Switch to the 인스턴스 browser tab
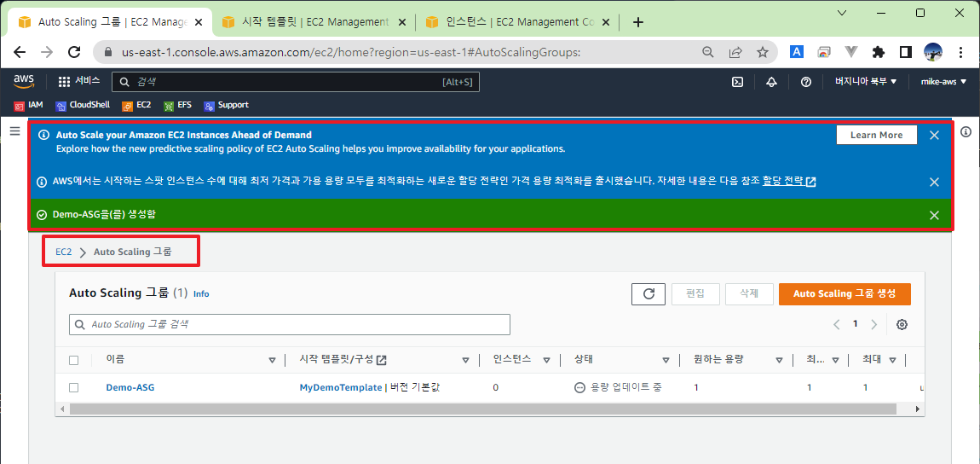 pos(518,22)
